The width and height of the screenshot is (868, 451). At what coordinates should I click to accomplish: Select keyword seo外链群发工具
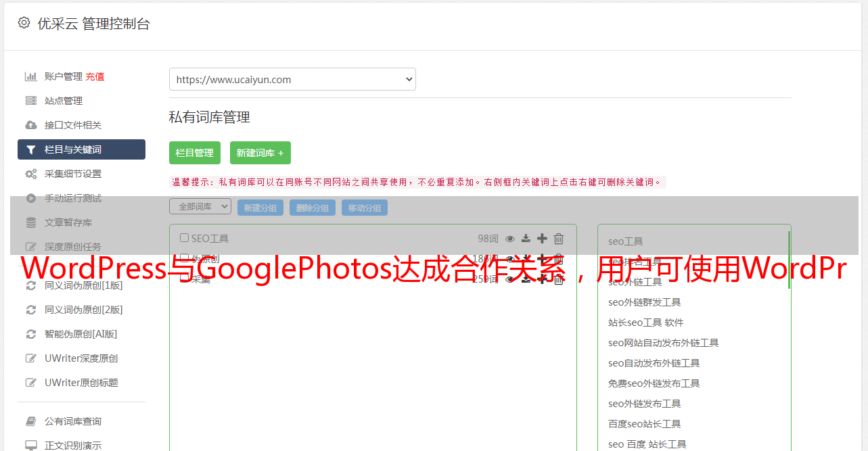pos(645,302)
